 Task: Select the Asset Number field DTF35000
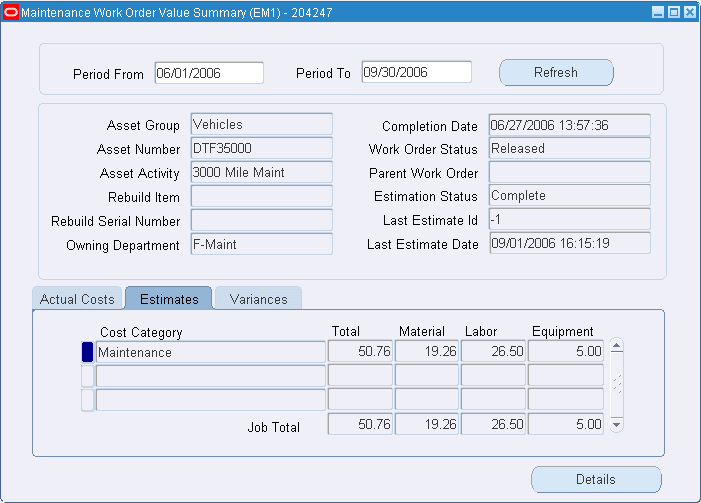tap(262, 148)
